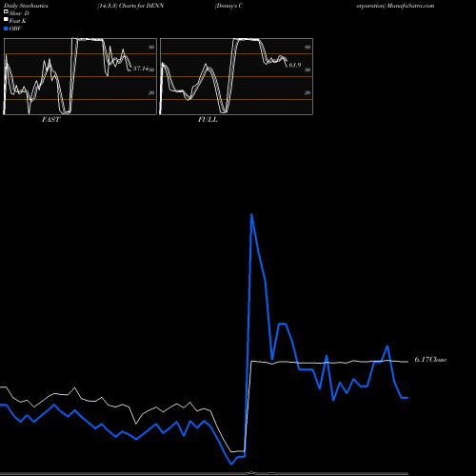Click the 'OBV' legend label
This screenshot has width=476, height=476.
coord(15,29)
